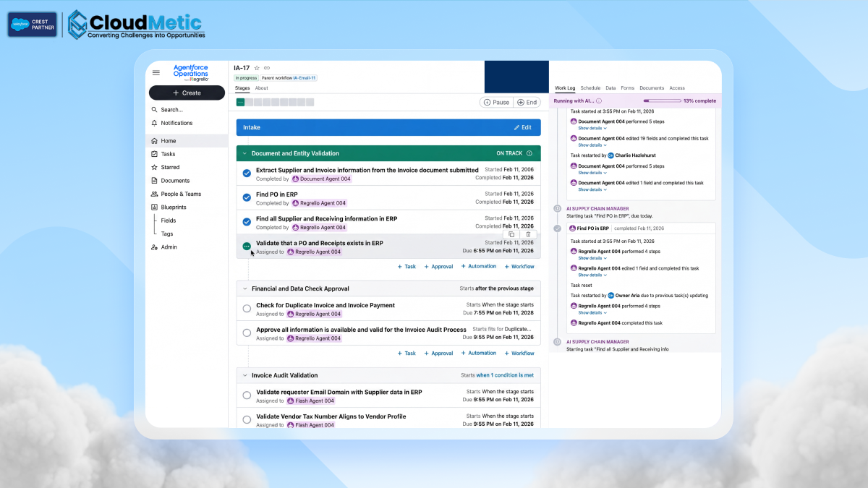Viewport: 868px width, 488px height.
Task: Collapse Financial and Data Check Approval stage
Action: click(244, 288)
